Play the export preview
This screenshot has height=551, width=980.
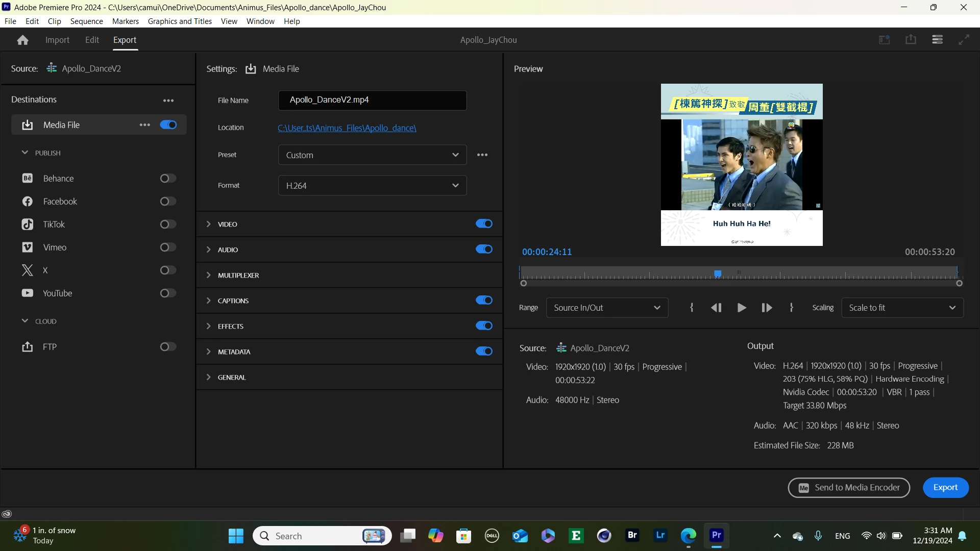click(x=742, y=308)
